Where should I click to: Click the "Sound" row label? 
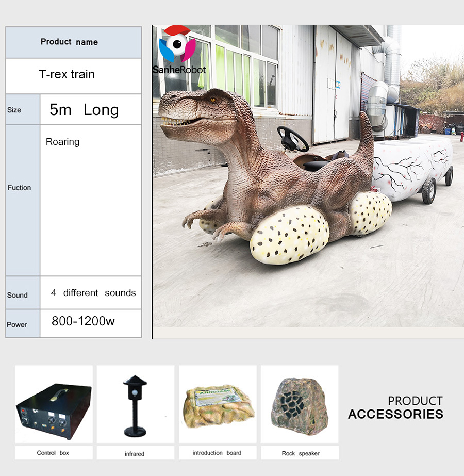click(x=18, y=295)
